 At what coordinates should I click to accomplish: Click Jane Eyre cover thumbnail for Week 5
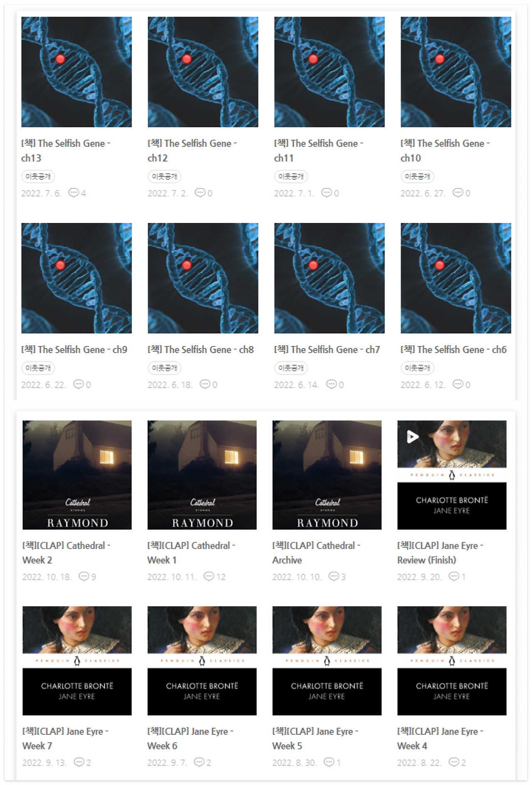pyautogui.click(x=327, y=661)
